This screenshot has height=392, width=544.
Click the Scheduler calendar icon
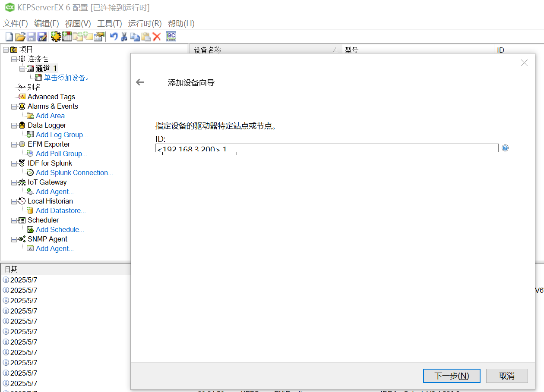point(22,220)
